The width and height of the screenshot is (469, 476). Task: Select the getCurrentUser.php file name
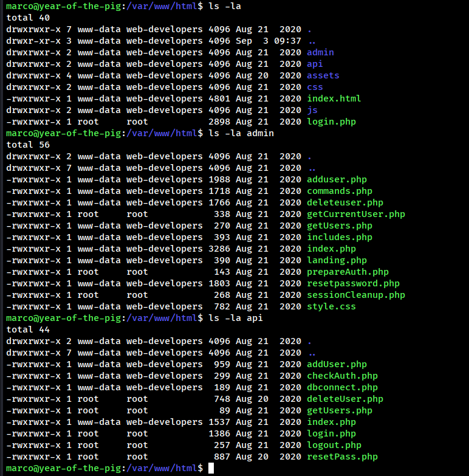tap(355, 214)
